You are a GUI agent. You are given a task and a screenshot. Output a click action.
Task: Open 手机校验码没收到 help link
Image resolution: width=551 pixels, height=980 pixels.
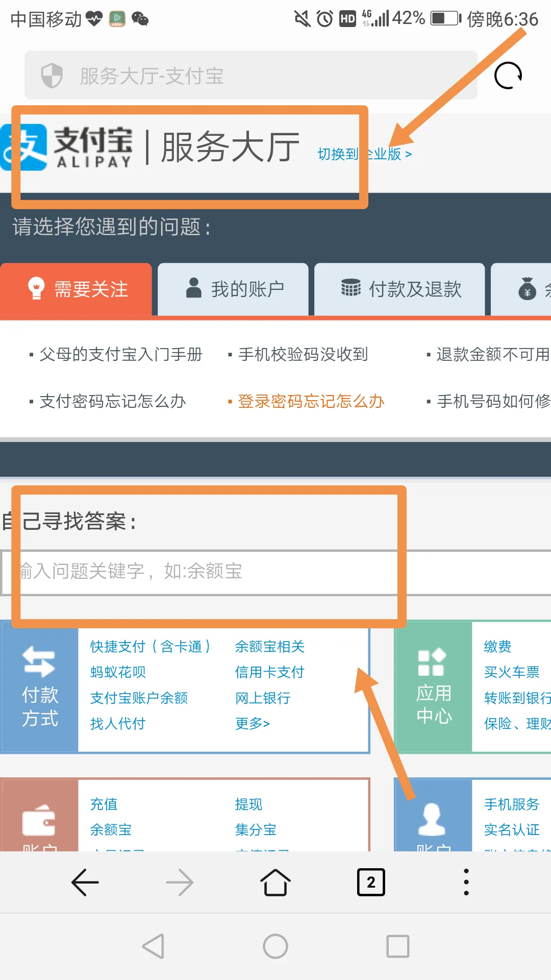pos(303,354)
